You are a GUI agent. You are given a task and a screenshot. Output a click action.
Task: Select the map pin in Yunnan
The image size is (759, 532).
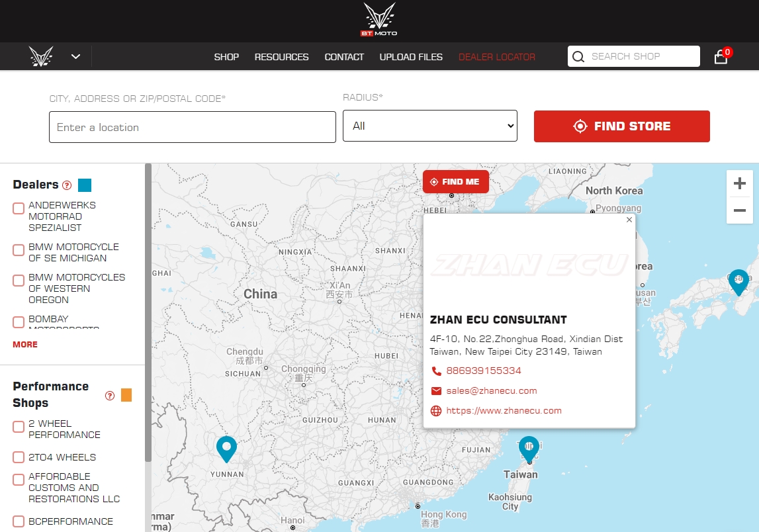[x=226, y=449]
